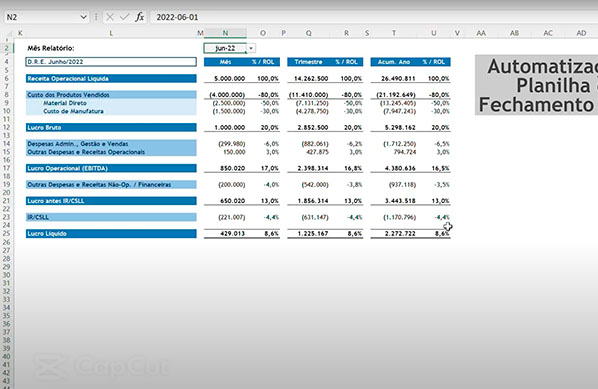Expand the Name Box dropdown arrow

click(x=84, y=17)
